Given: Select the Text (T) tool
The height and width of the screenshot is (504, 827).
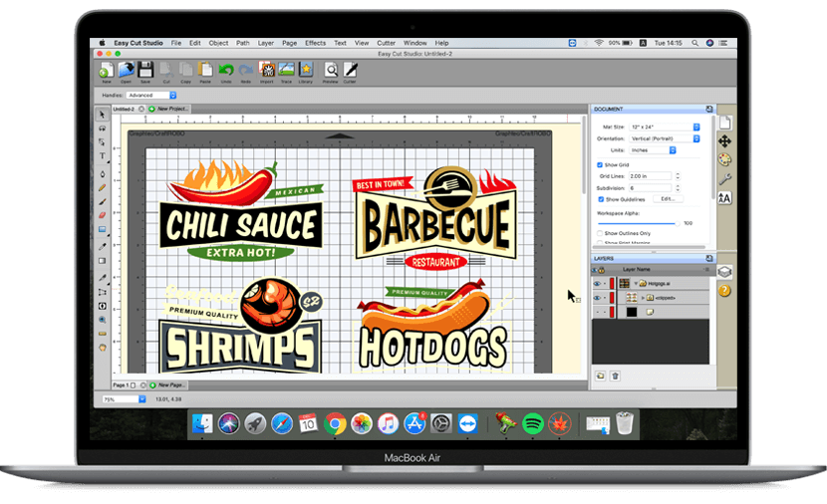Looking at the screenshot, I should 103,156.
